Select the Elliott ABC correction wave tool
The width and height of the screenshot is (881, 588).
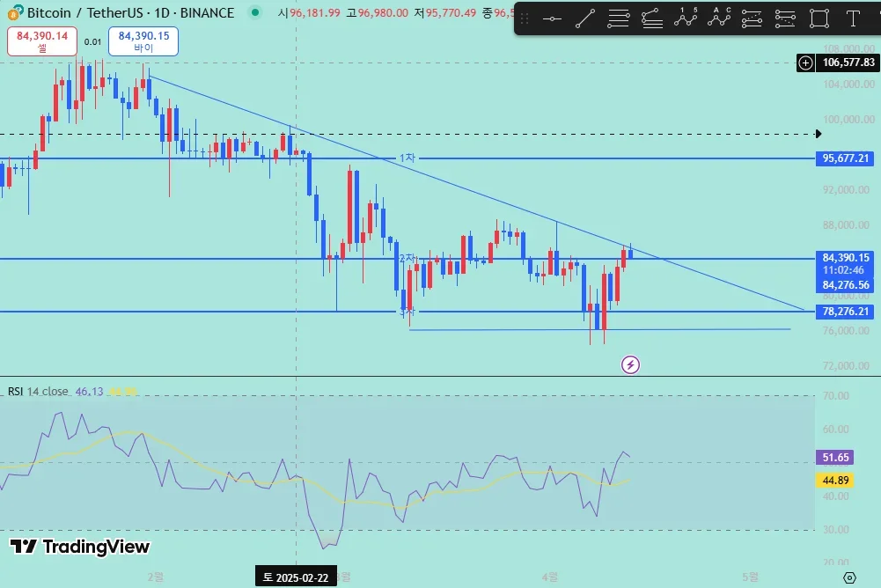tap(719, 18)
